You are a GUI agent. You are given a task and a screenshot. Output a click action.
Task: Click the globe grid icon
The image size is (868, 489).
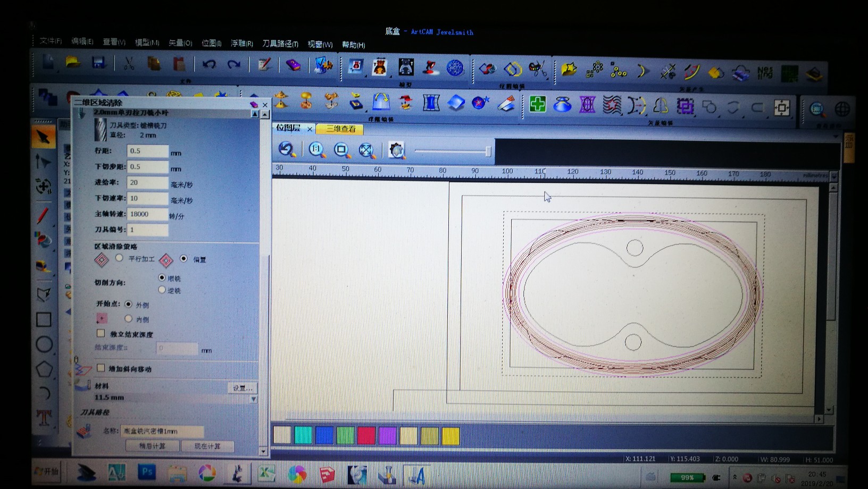point(842,109)
